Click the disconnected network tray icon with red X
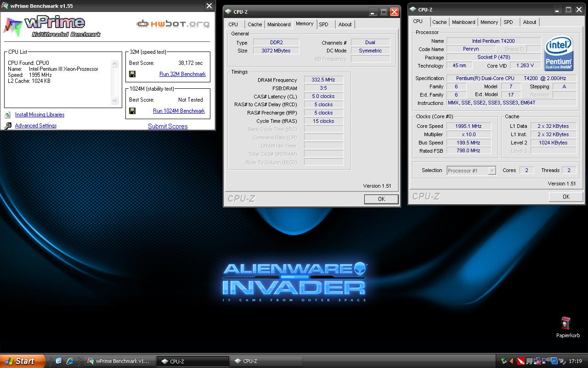 [x=537, y=361]
